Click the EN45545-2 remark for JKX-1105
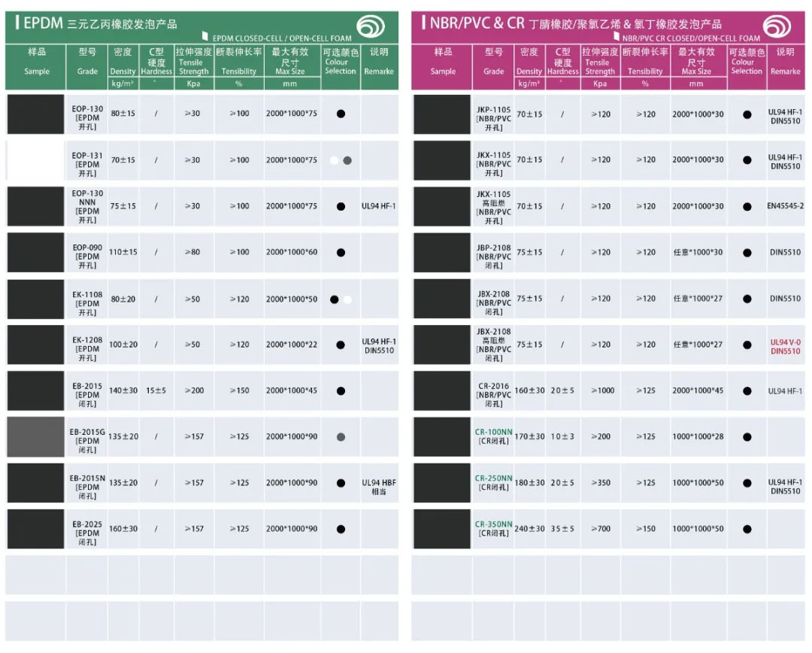Viewport: 812px width, 653px height. click(x=785, y=205)
